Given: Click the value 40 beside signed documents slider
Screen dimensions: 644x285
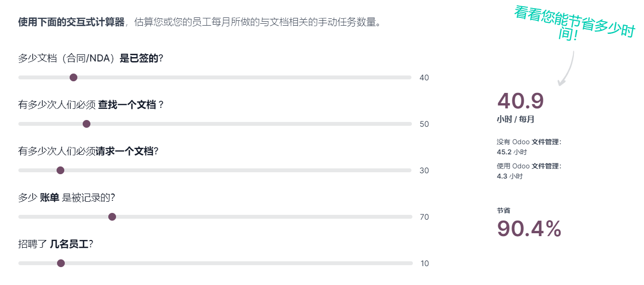Looking at the screenshot, I should pyautogui.click(x=424, y=78).
